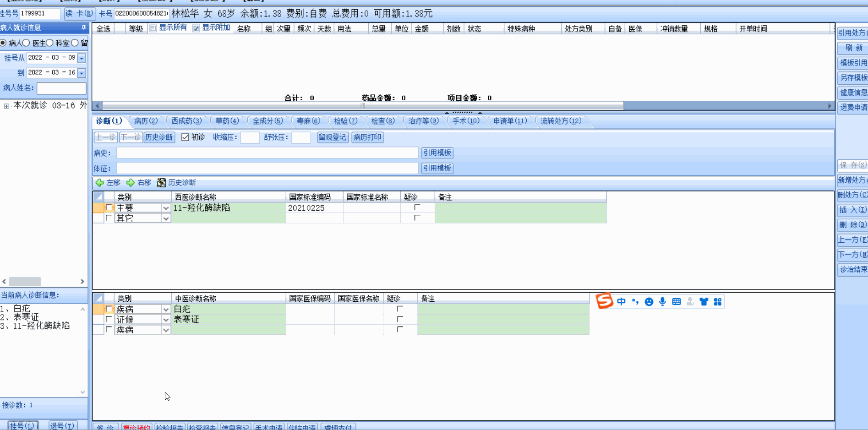Click the green 左移 (move left) arrow icon

(99, 183)
